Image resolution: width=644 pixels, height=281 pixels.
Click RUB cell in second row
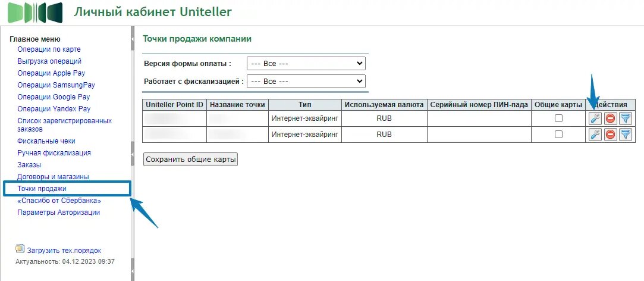384,134
